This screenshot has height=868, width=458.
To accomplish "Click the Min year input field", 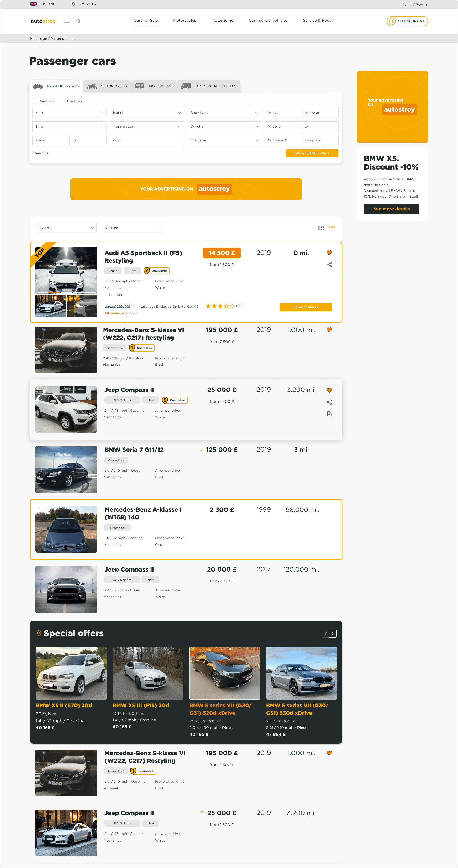I will pos(283,113).
